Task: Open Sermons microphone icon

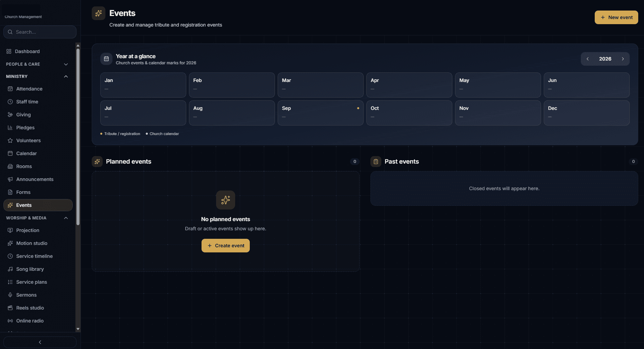Action: (10, 295)
